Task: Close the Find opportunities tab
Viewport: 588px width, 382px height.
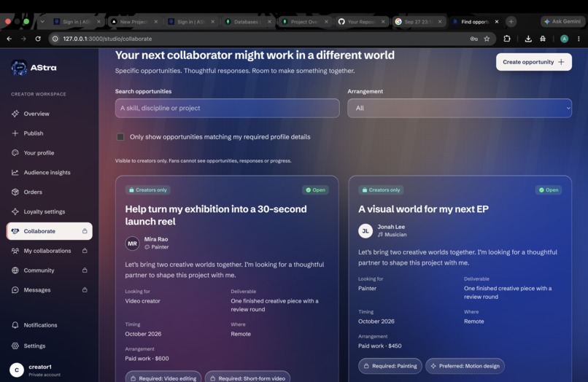Action: (497, 22)
